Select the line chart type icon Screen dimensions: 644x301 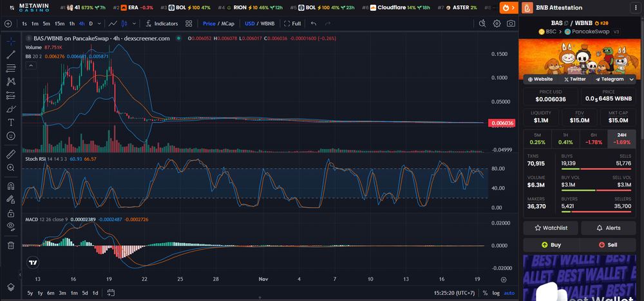pyautogui.click(x=113, y=24)
